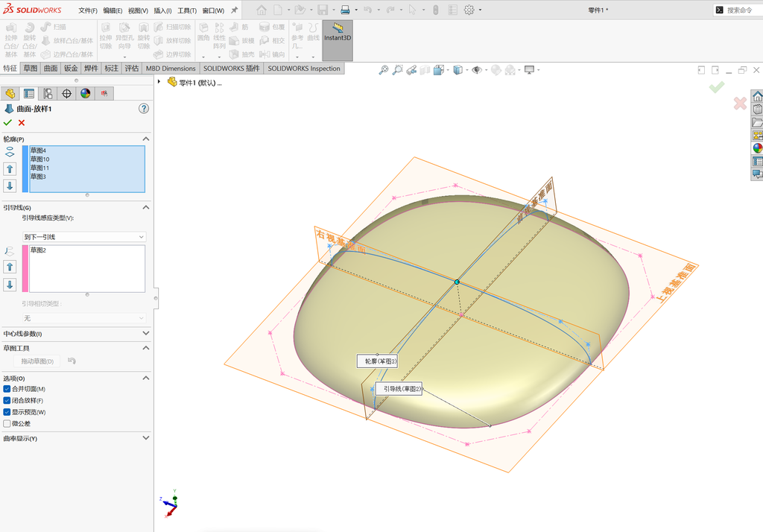The image size is (763, 532).
Task: Open the 工具(T) menu
Action: pyautogui.click(x=187, y=10)
